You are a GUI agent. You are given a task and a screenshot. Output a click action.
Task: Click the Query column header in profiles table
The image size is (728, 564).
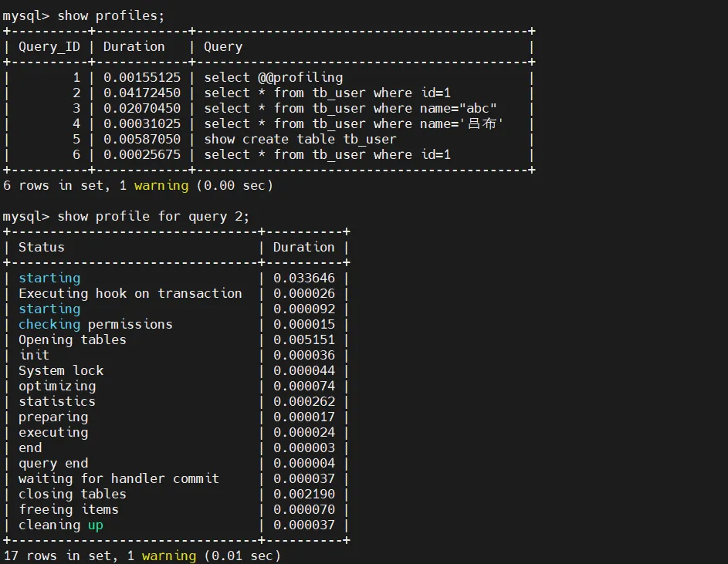coord(223,46)
